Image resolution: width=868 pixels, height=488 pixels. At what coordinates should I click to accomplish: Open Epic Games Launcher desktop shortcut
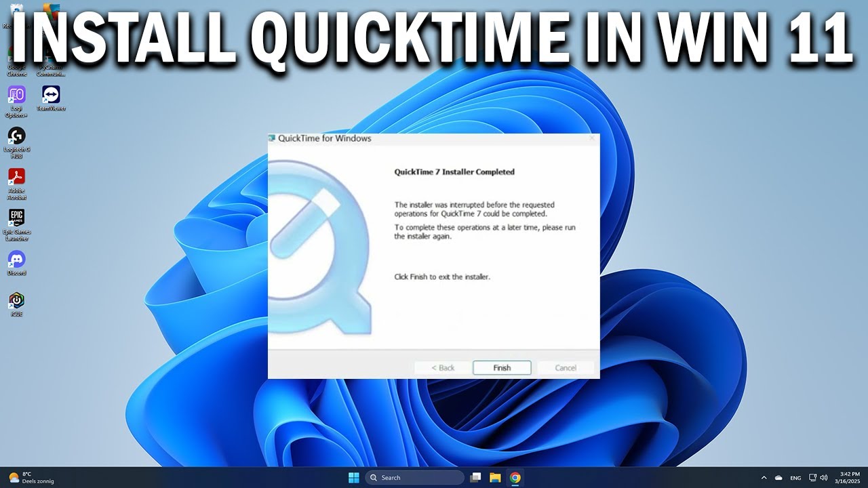[x=16, y=225]
